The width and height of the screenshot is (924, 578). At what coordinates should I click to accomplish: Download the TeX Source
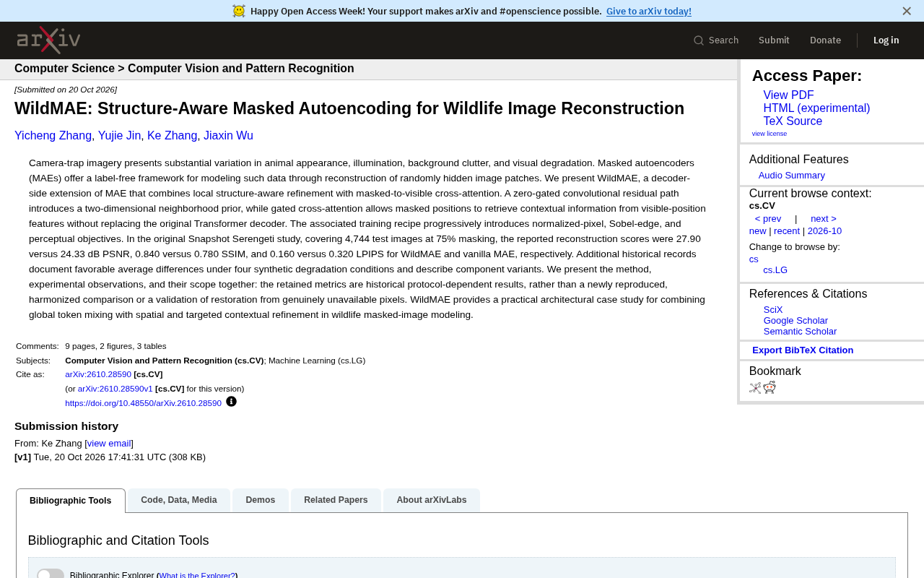point(793,121)
